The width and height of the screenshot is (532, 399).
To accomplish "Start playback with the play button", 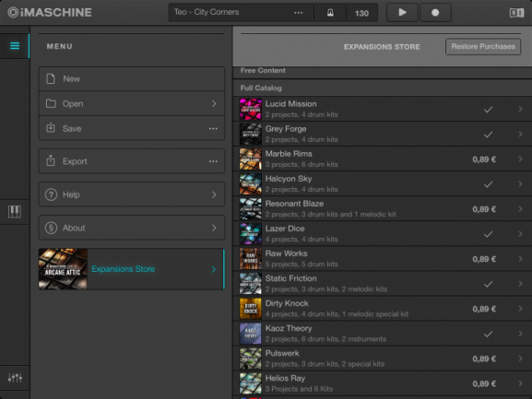I will tap(402, 13).
